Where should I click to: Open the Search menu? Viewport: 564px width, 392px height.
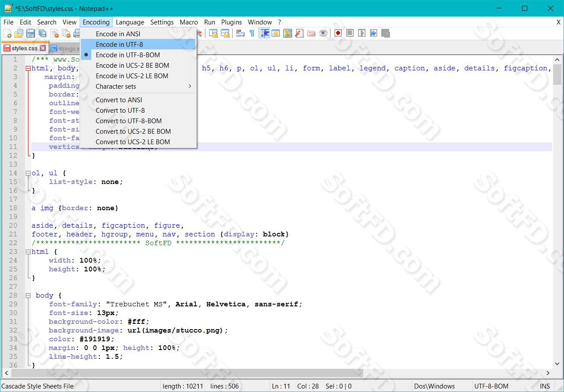tap(47, 22)
